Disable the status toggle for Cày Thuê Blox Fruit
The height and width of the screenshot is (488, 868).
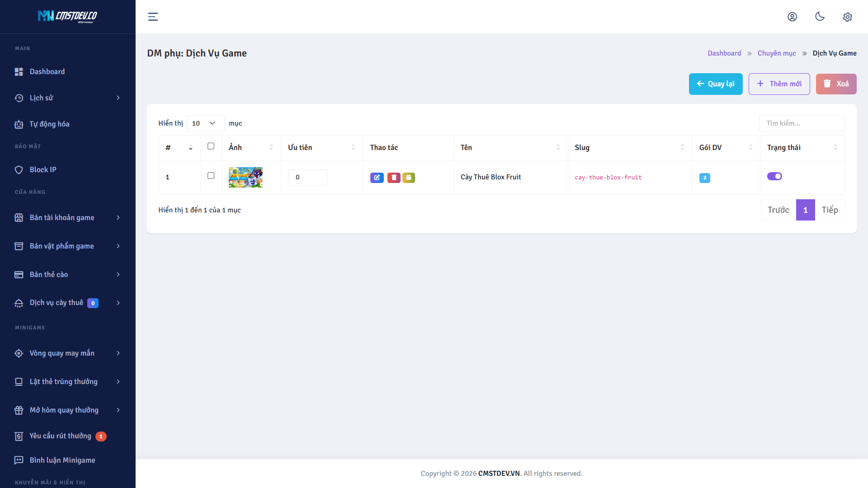pos(775,176)
